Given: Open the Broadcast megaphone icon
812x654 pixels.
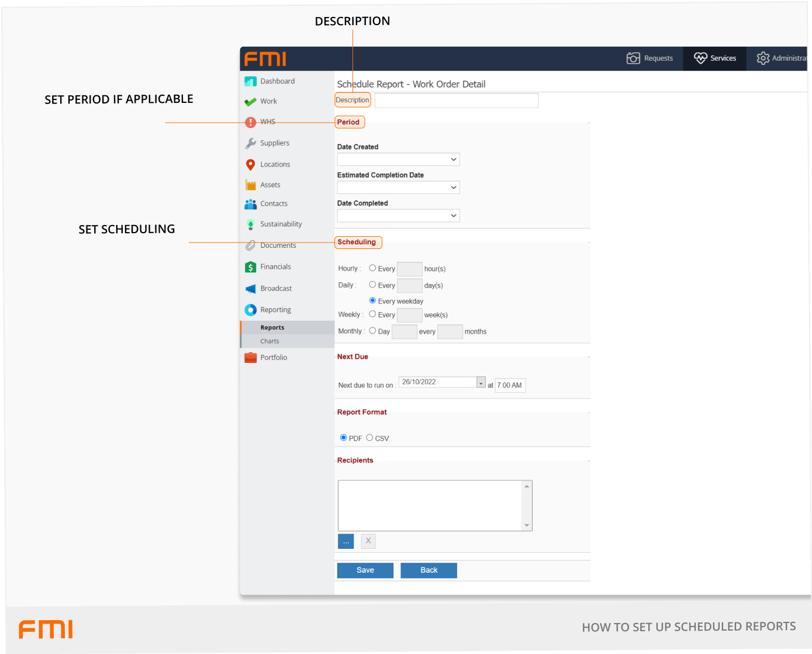Looking at the screenshot, I should point(250,289).
